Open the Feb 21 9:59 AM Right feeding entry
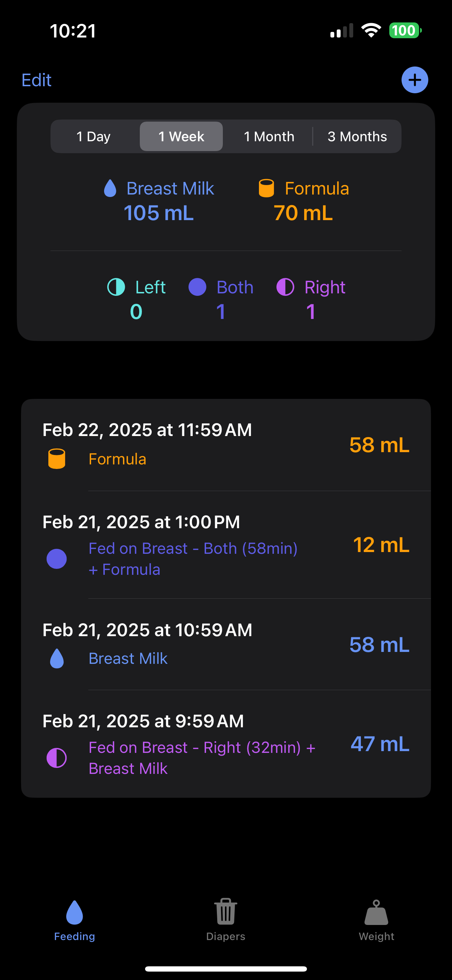The image size is (452, 980). click(226, 744)
